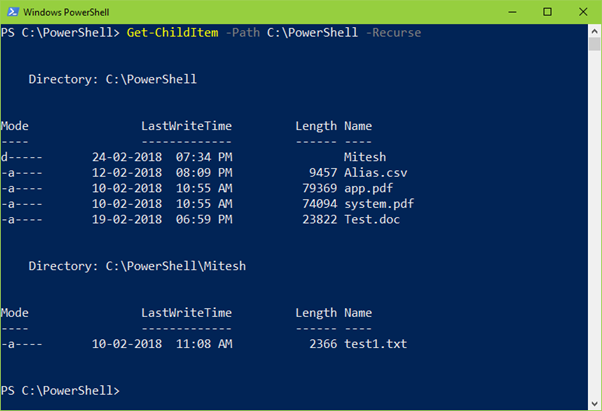Click the -Recurse parameter in the command
602x411 pixels.
pos(392,33)
